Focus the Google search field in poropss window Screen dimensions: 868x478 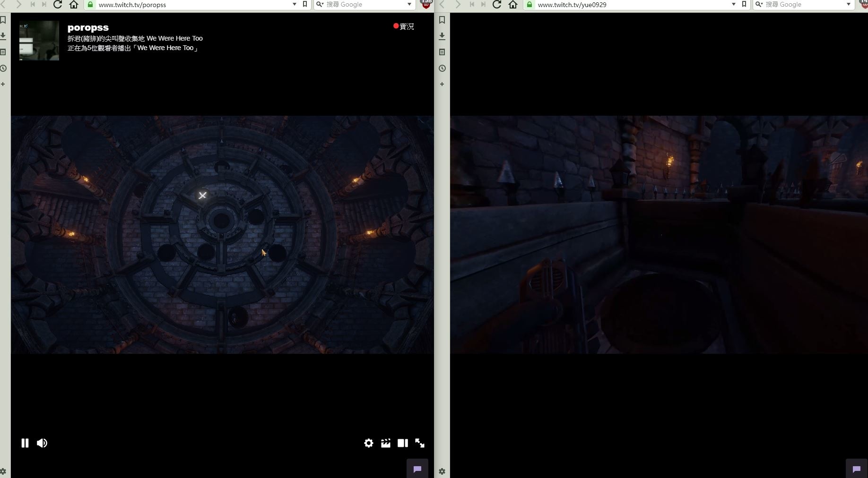pos(365,5)
